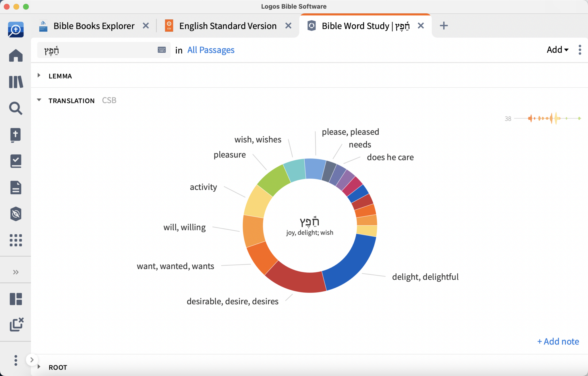Switch to Bible Books Explorer tab
Image resolution: width=588 pixels, height=376 pixels.
coord(94,26)
